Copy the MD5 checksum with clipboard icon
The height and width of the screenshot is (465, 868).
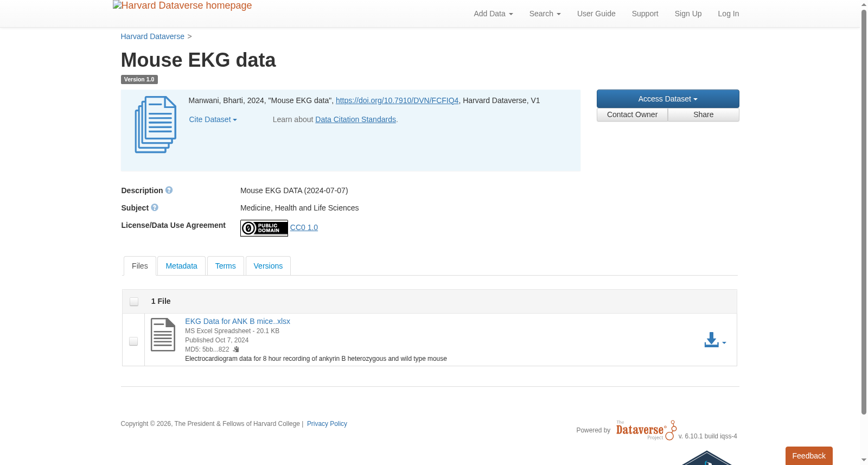[236, 349]
